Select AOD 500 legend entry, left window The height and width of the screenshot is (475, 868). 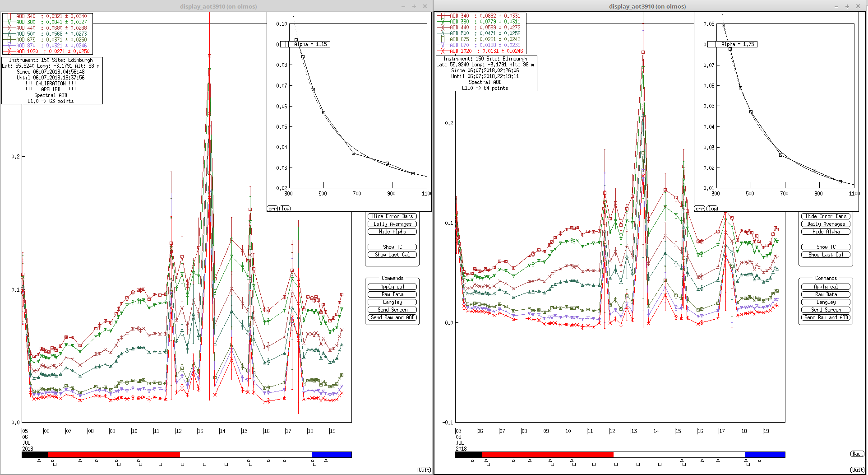coord(47,34)
